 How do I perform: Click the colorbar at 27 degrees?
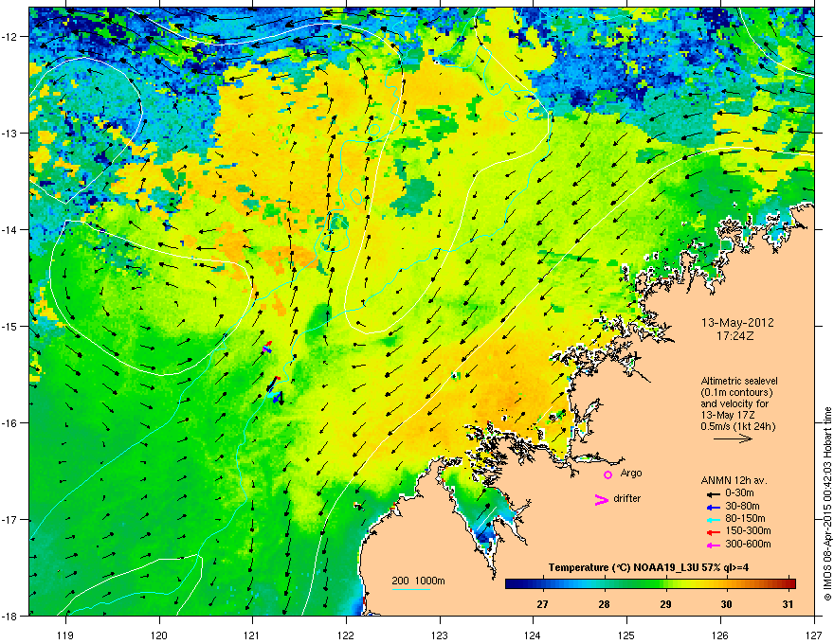pyautogui.click(x=542, y=584)
